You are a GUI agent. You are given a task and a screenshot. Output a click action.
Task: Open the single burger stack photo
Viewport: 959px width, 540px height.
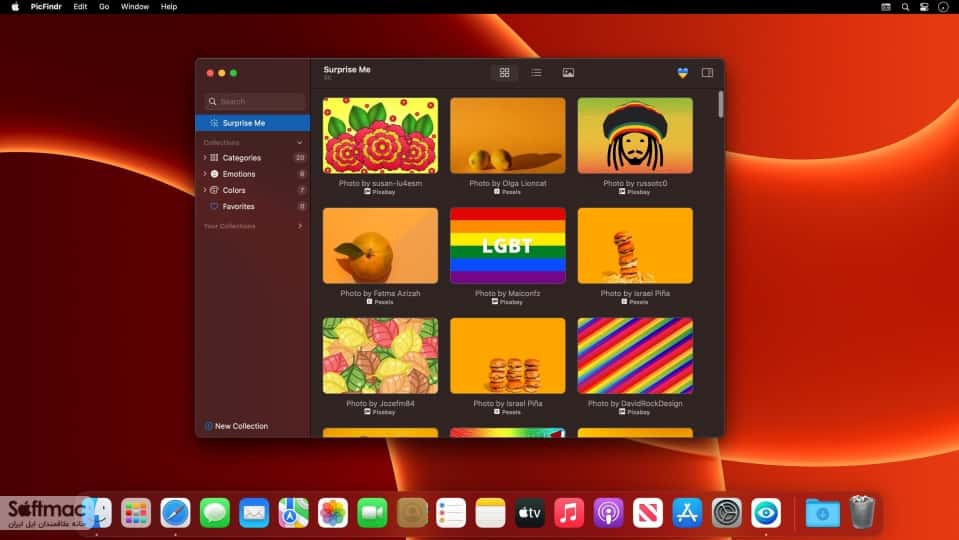pyautogui.click(x=635, y=246)
